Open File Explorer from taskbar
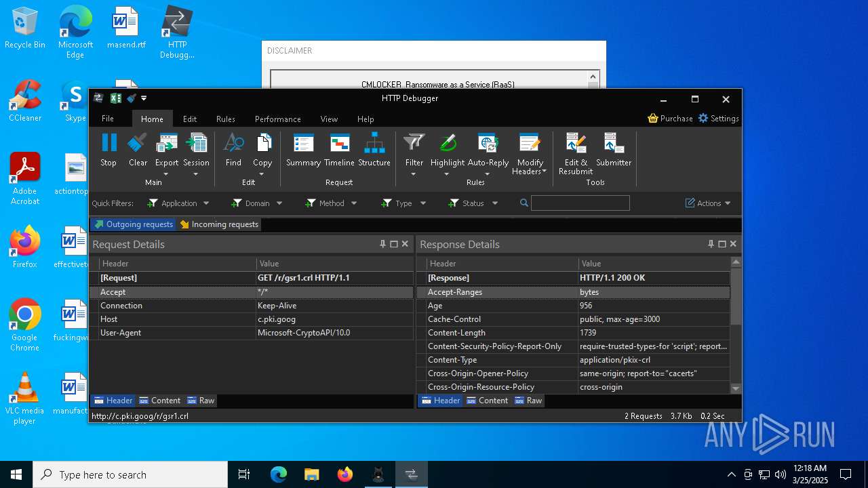Screen dimensions: 868x488 311,474
